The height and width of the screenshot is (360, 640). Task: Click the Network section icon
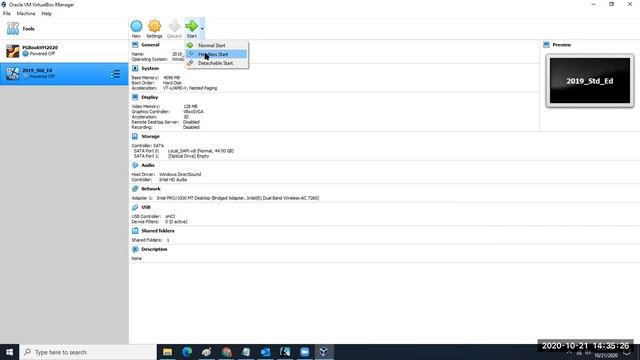(135, 189)
